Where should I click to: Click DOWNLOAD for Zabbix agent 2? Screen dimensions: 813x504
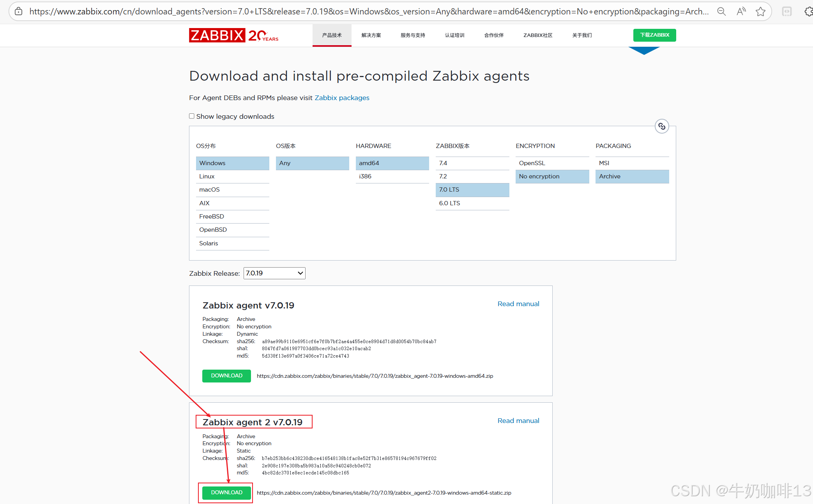(x=226, y=493)
